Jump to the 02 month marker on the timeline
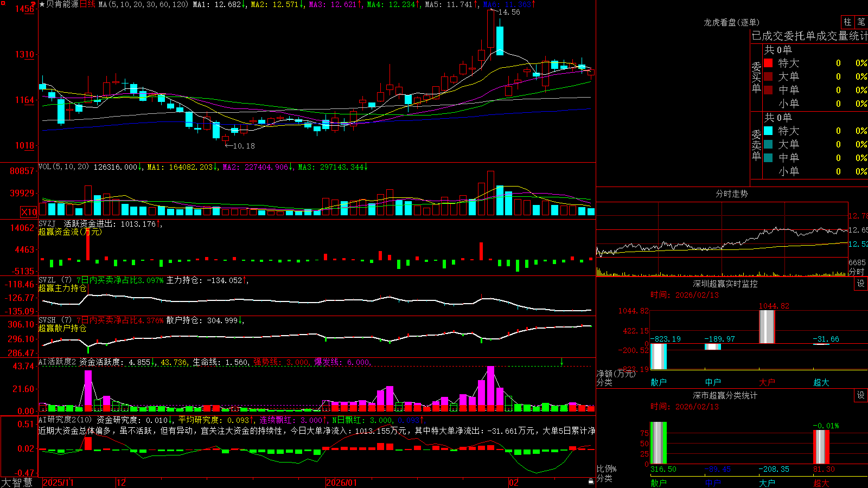 tap(513, 483)
